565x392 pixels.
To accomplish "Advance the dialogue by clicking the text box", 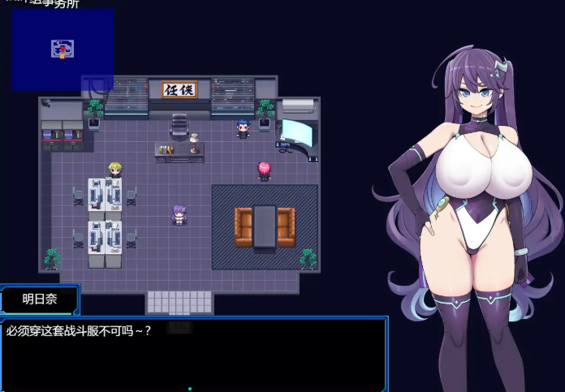I will point(193,353).
